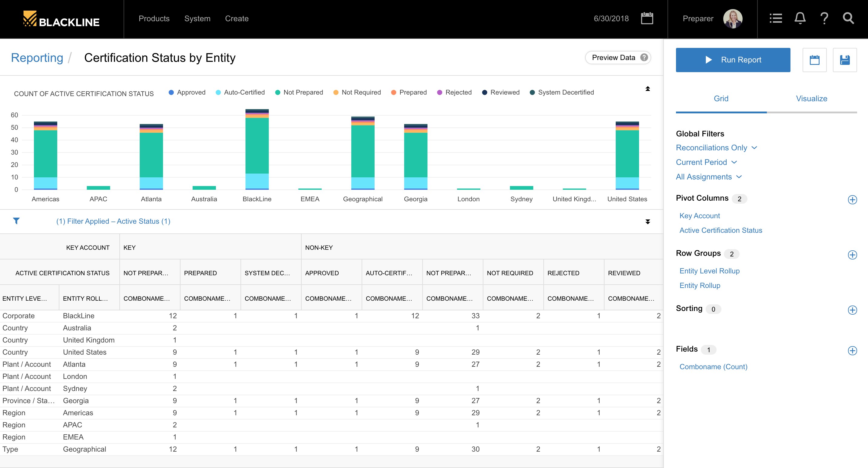Open the task list icon in header
The width and height of the screenshot is (868, 468).
(776, 18)
